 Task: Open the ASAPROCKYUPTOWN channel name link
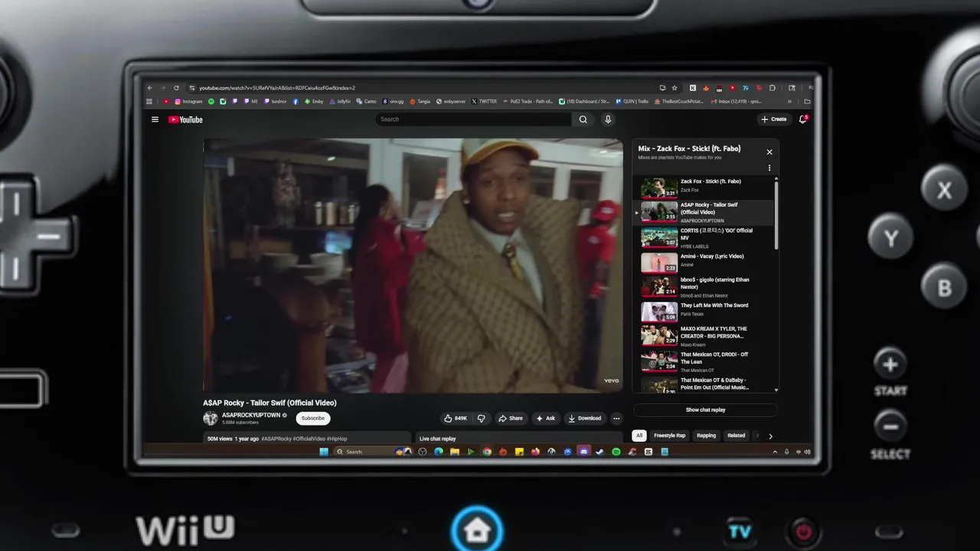(250, 415)
